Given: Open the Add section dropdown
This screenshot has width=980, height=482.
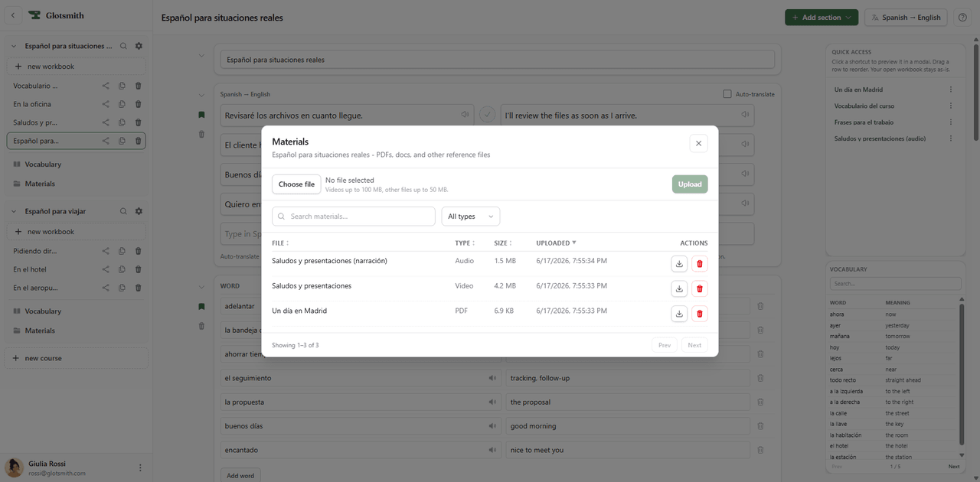Looking at the screenshot, I should 822,18.
